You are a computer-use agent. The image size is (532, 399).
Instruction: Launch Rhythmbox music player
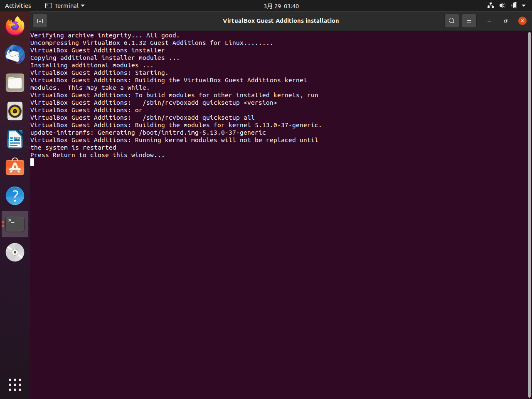(15, 111)
